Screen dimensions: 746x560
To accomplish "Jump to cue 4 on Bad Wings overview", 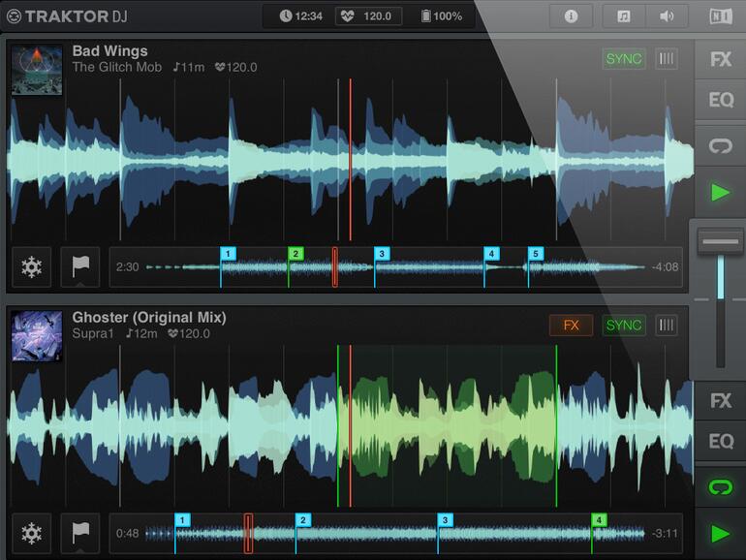I will pyautogui.click(x=491, y=254).
